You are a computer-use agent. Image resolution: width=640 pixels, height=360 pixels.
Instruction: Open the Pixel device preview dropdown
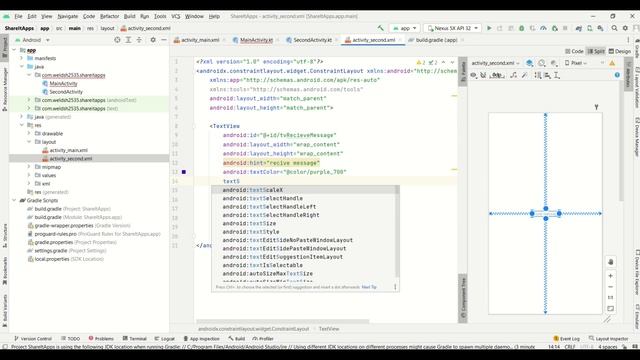pos(576,63)
